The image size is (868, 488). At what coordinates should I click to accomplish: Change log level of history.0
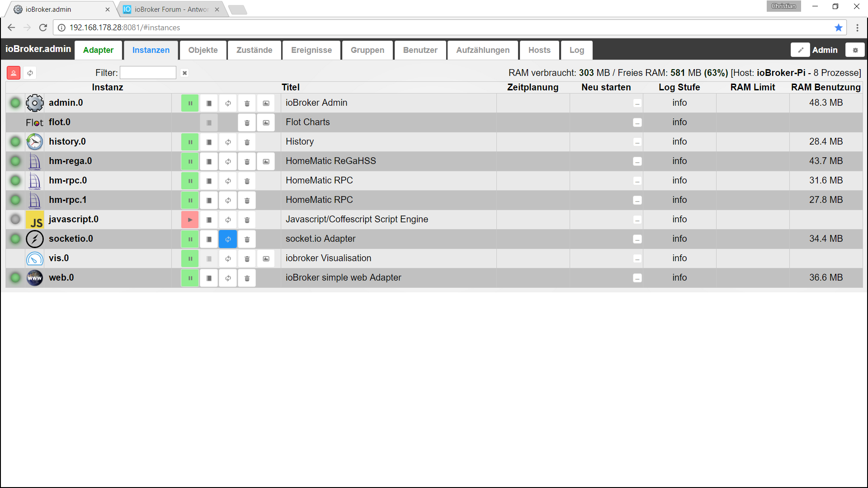[x=679, y=142]
